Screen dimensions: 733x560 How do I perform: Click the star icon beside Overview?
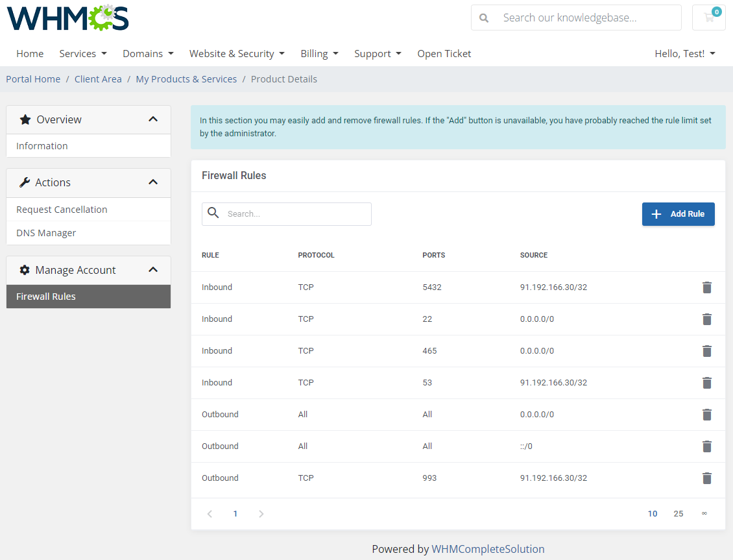tap(25, 119)
